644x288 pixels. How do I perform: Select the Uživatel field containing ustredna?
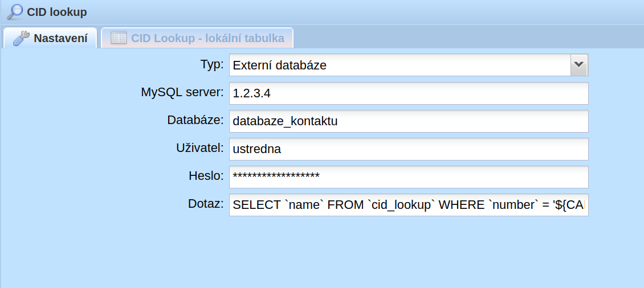tap(409, 149)
